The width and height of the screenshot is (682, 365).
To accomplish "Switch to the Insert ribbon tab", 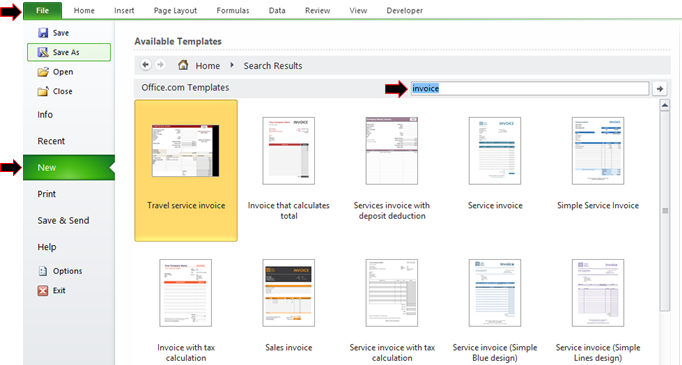I will click(124, 10).
